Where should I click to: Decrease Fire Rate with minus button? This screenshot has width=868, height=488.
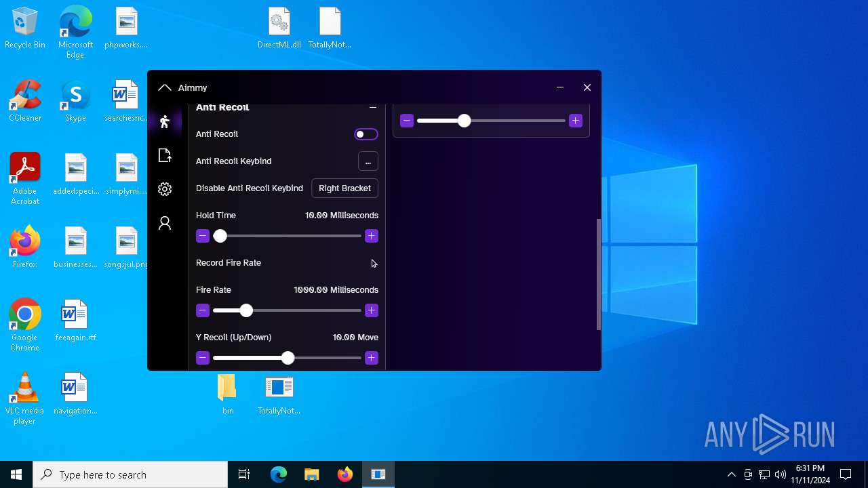[203, 310]
